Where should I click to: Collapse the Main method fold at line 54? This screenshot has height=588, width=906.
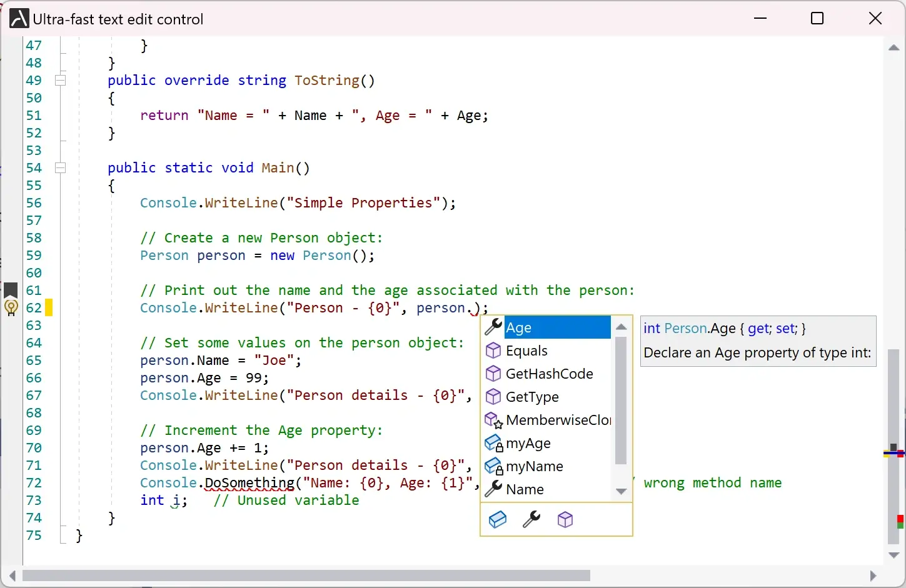click(x=61, y=167)
